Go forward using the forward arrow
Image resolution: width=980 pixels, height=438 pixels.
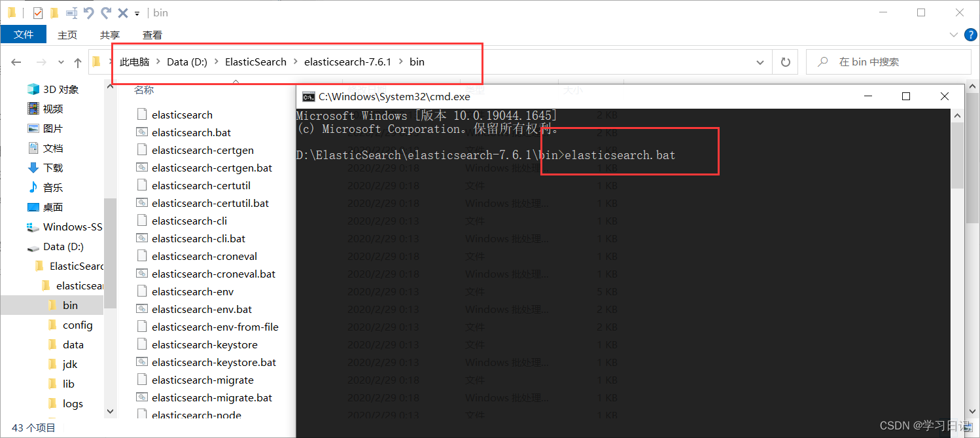[41, 62]
